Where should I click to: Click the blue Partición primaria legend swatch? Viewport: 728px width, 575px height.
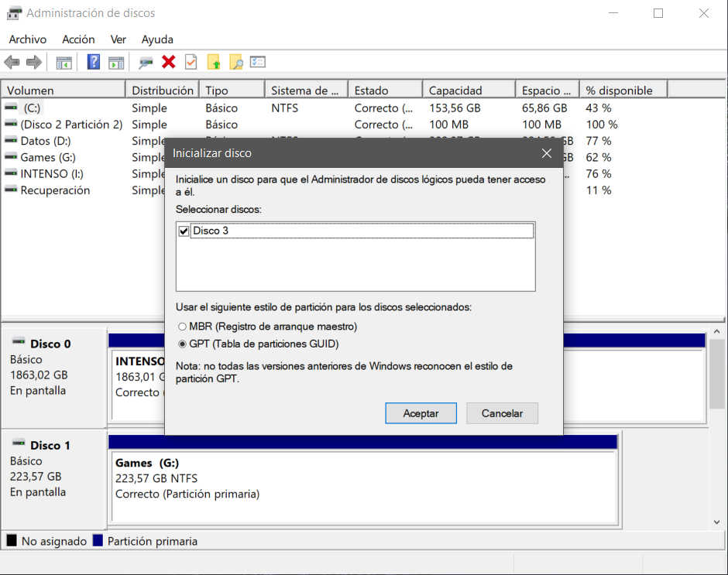[x=98, y=541]
